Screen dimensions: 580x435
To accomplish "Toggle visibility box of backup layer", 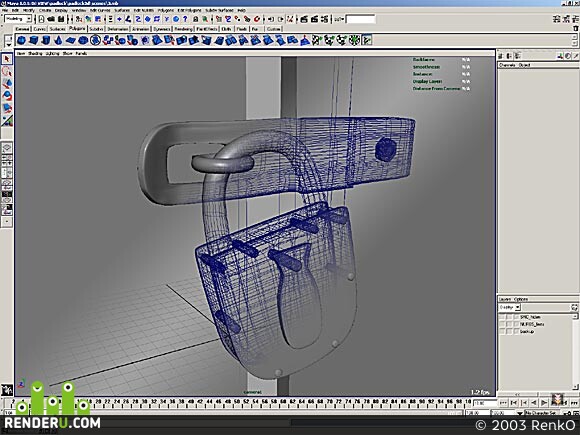I will (x=502, y=332).
